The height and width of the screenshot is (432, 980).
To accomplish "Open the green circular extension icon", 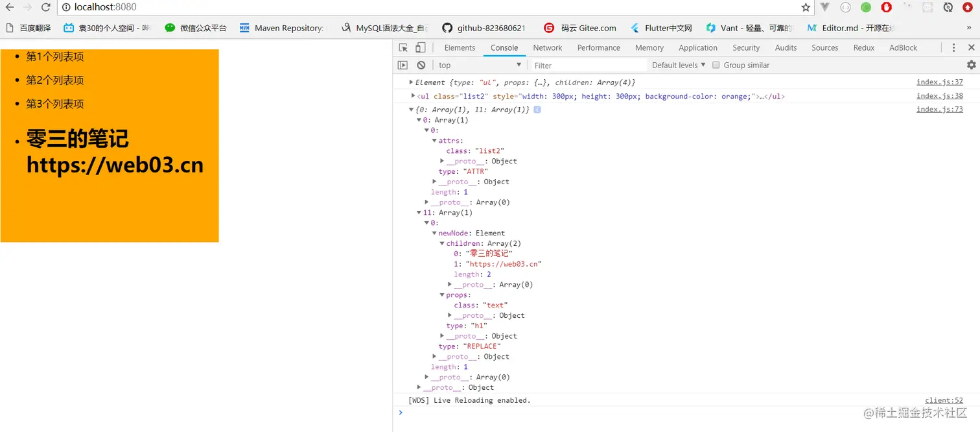I will (866, 7).
